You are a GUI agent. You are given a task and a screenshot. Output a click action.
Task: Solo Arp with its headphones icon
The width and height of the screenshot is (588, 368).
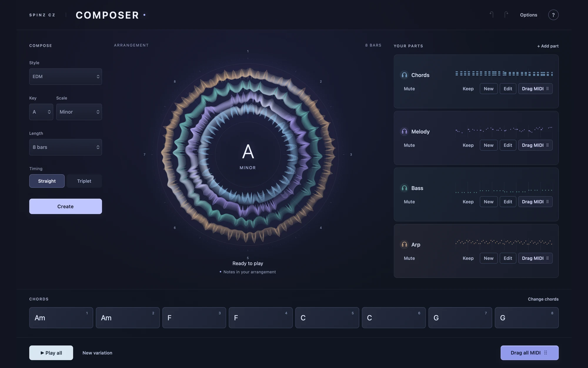pos(404,245)
